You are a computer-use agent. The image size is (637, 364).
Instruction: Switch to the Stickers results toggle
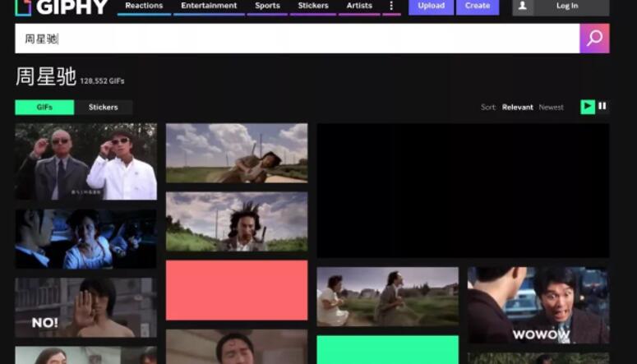point(103,108)
